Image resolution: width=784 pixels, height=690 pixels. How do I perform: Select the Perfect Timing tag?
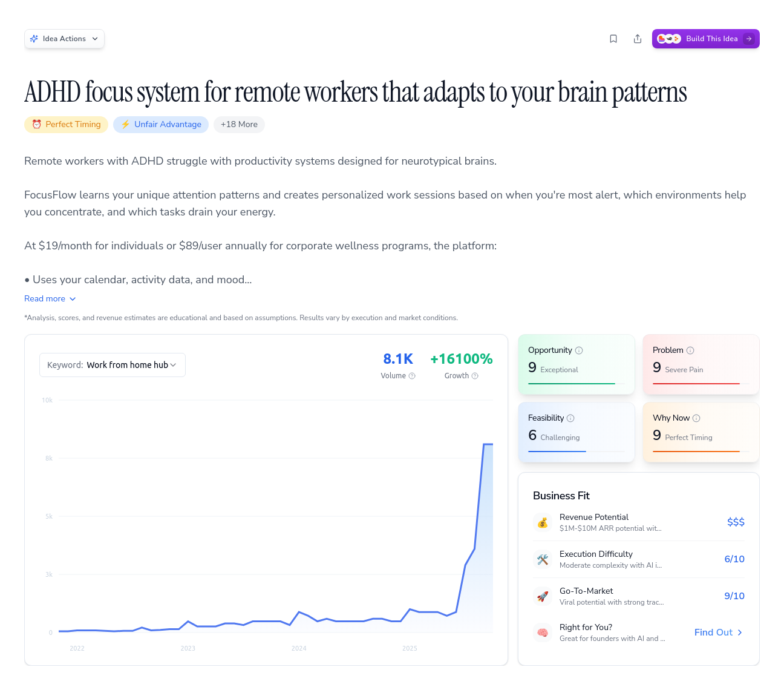click(66, 124)
